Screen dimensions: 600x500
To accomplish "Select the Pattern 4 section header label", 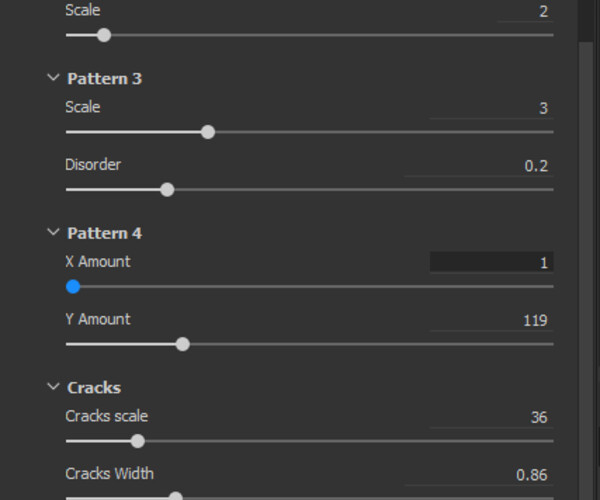I will pos(104,233).
